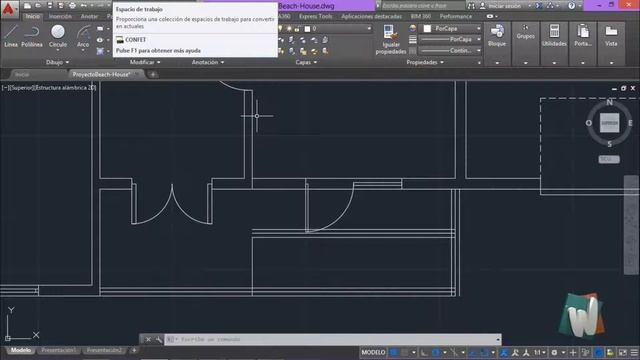This screenshot has height=360, width=640.
Task: Select the Polilínea drawing tool
Action: point(32,36)
